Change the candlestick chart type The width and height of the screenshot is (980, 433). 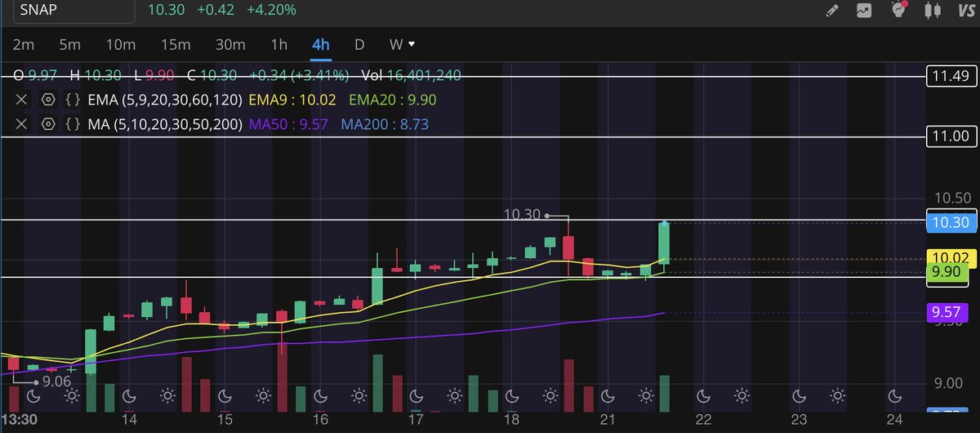[932, 11]
